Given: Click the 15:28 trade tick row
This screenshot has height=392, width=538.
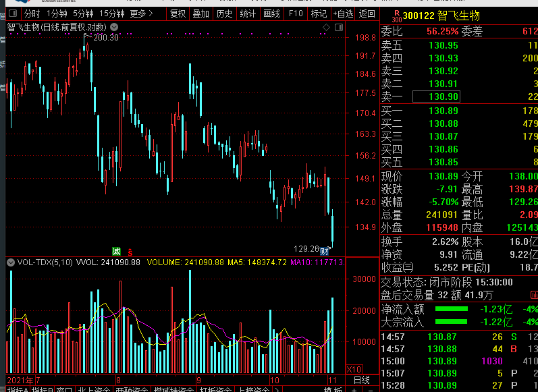Looking at the screenshot, I should pyautogui.click(x=459, y=385).
